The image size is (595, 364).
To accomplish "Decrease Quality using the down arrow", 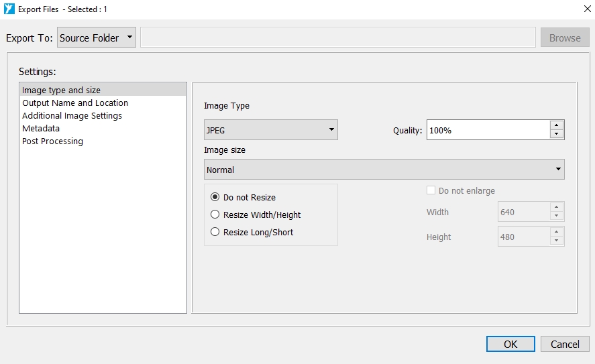I will (555, 134).
